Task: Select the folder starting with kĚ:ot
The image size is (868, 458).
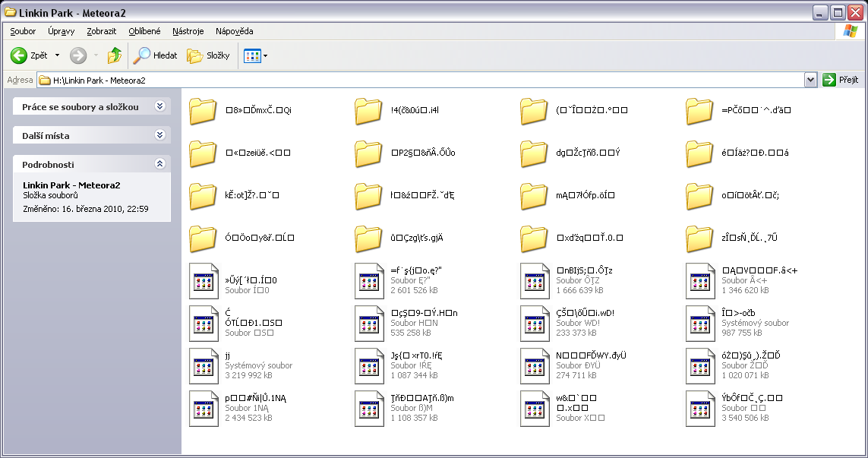Action: [234, 195]
